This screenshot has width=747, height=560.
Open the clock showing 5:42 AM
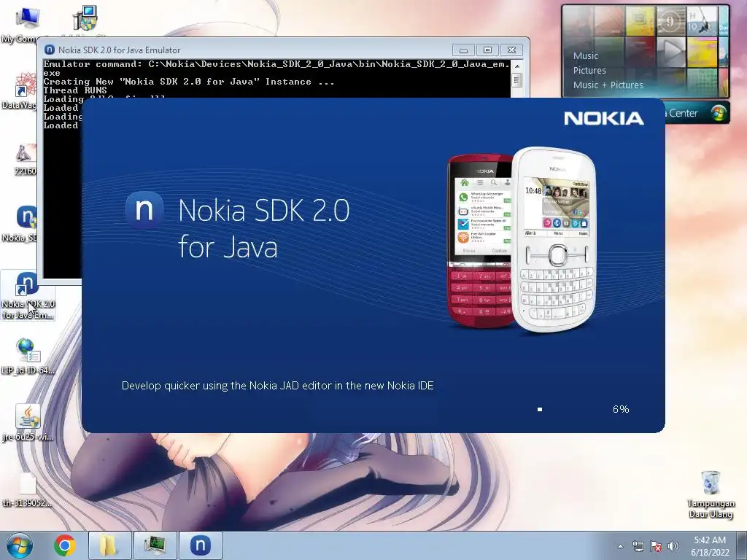[x=710, y=545]
